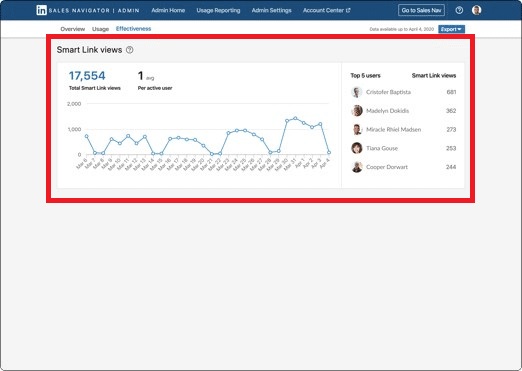Go to Admin Home
The width and height of the screenshot is (522, 371).
click(x=168, y=10)
